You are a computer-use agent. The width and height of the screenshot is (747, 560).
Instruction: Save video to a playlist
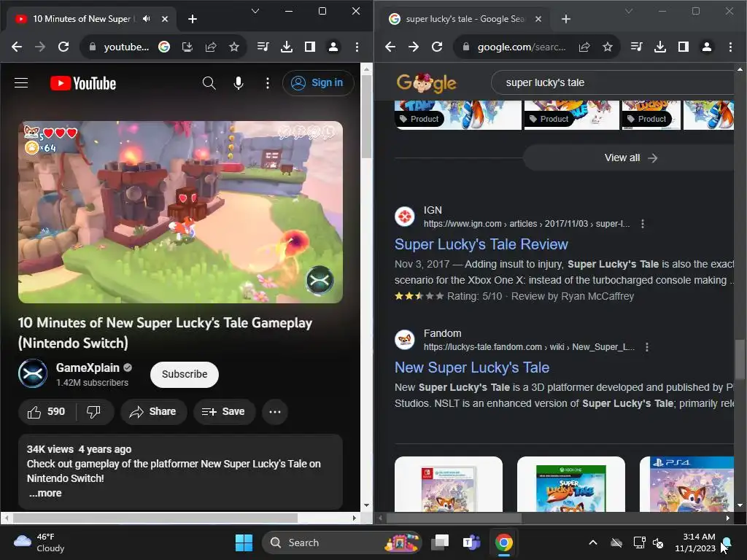pos(224,411)
